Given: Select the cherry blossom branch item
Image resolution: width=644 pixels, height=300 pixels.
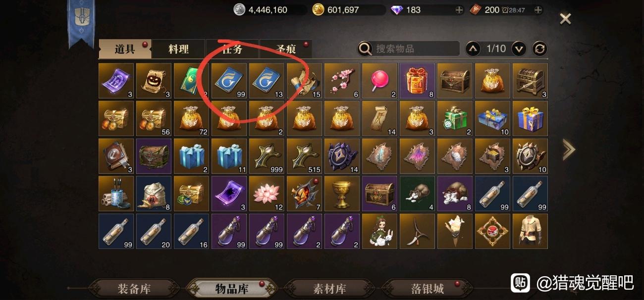Looking at the screenshot, I should click(342, 81).
